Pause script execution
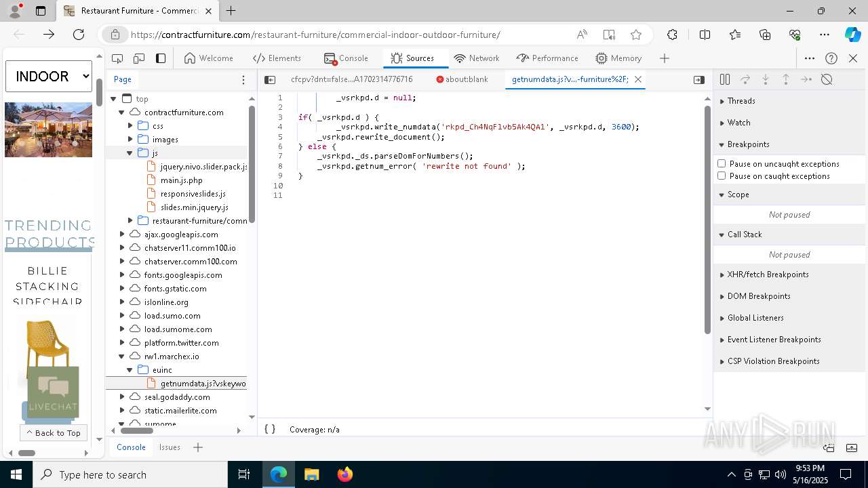 pyautogui.click(x=725, y=79)
